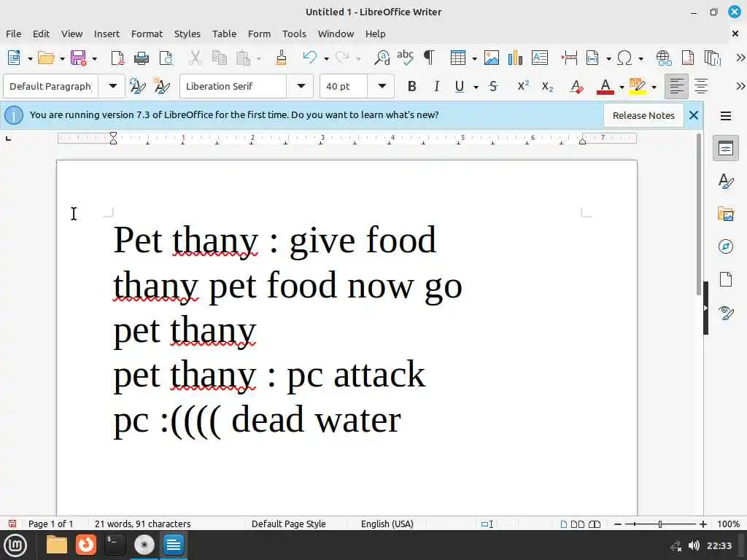The image size is (747, 560).
Task: Click the New document icon
Action: (x=14, y=58)
